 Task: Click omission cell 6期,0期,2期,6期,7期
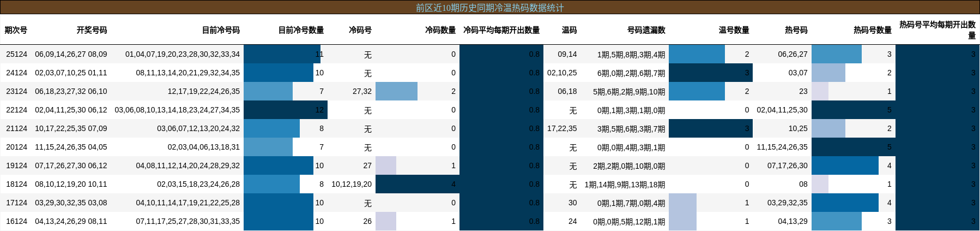click(631, 73)
